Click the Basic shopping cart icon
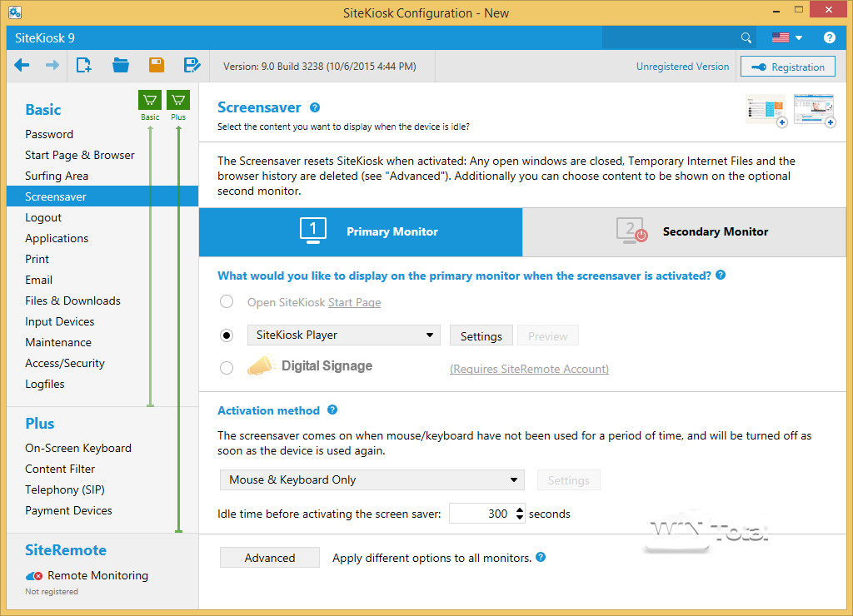 (x=150, y=100)
